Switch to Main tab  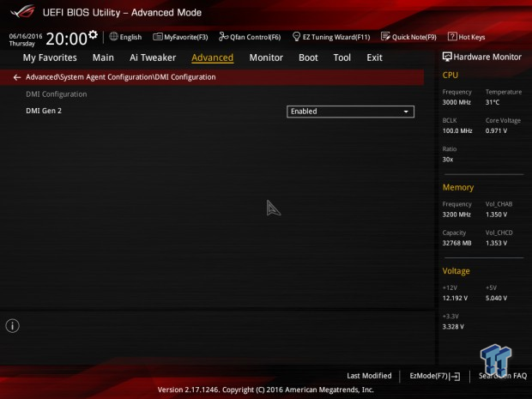tap(103, 57)
